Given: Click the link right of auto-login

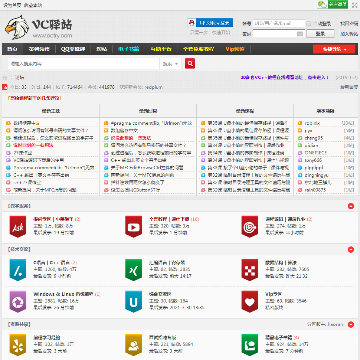Looking at the screenshot, I should tap(349, 23).
